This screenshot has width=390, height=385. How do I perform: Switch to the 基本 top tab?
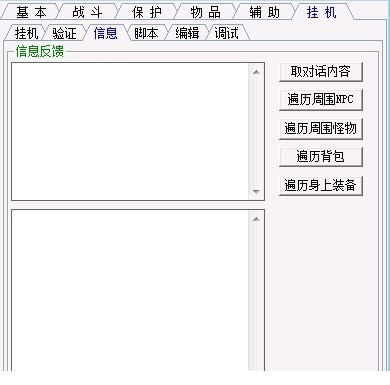pyautogui.click(x=31, y=12)
